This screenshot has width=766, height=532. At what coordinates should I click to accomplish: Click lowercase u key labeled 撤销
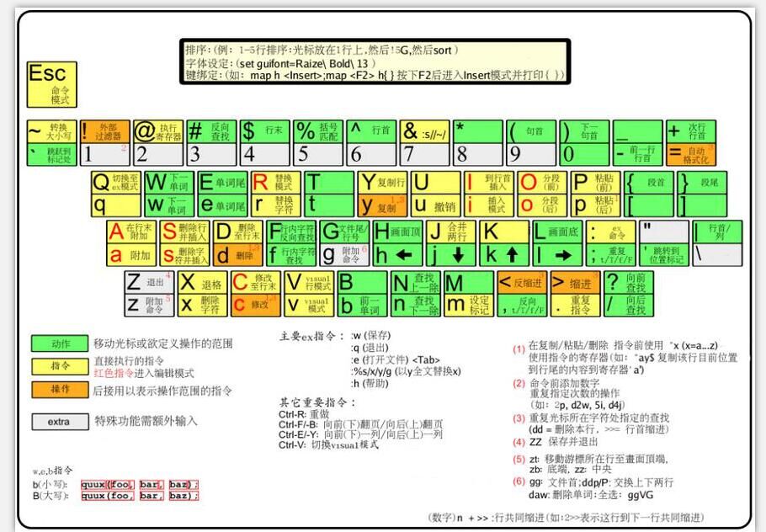pyautogui.click(x=435, y=205)
